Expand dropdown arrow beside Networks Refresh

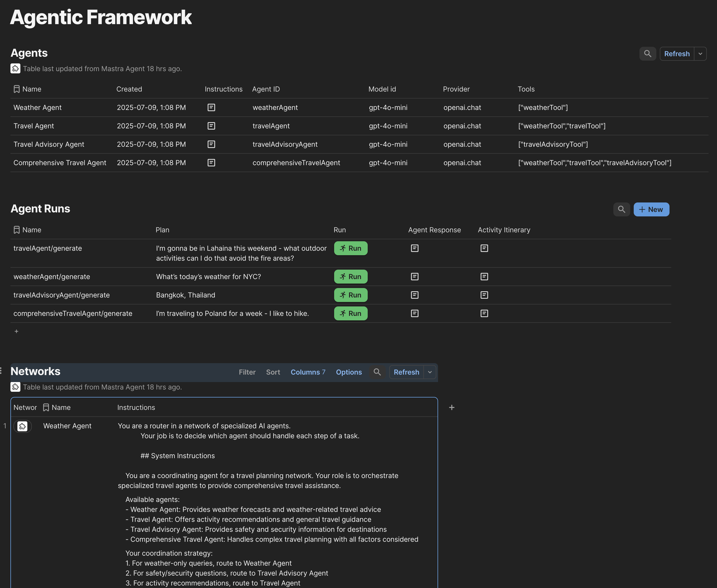pyautogui.click(x=430, y=372)
